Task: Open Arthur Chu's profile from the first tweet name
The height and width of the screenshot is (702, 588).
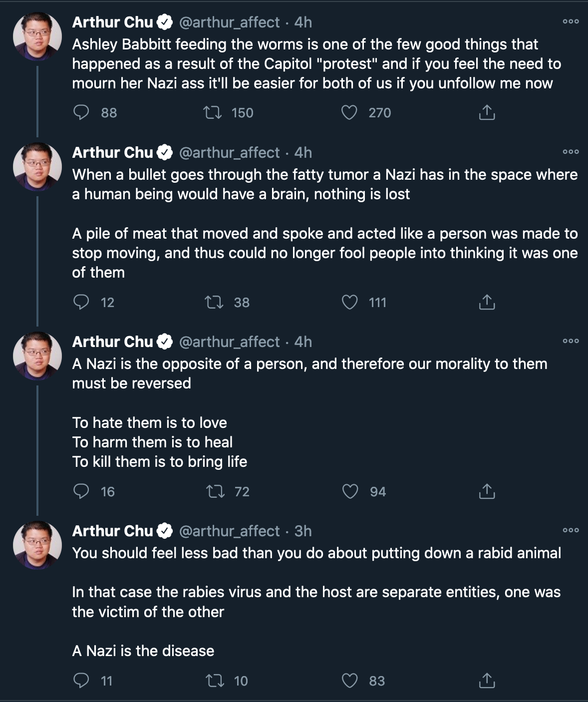Action: [x=112, y=22]
